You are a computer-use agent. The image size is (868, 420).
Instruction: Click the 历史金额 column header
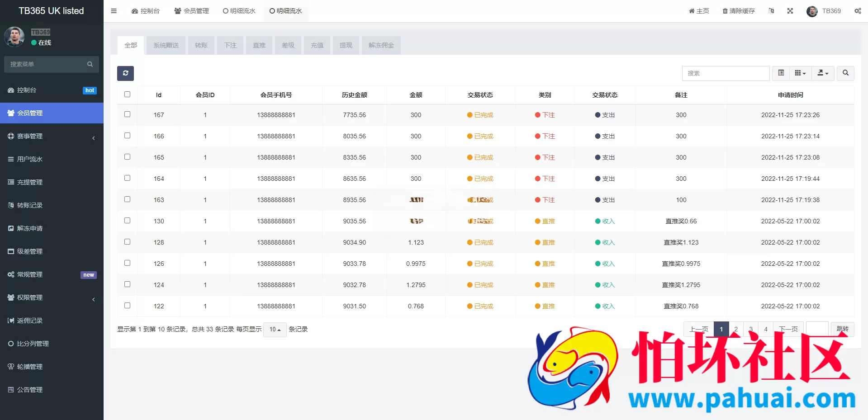coord(355,95)
